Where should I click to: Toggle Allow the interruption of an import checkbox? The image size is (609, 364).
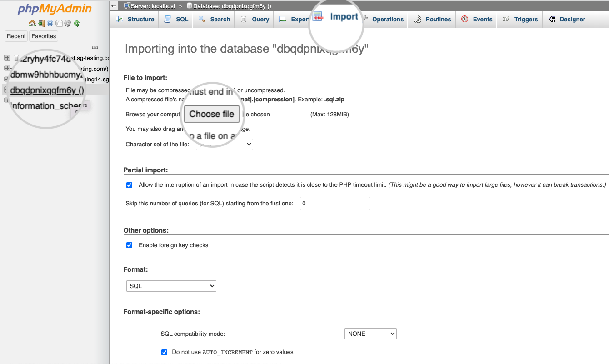click(x=130, y=185)
